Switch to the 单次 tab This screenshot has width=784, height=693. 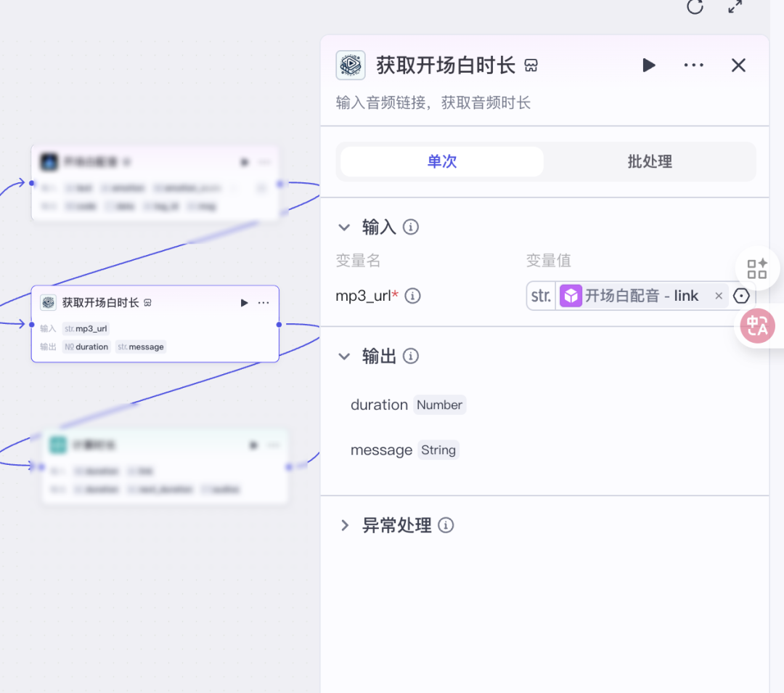click(x=442, y=161)
